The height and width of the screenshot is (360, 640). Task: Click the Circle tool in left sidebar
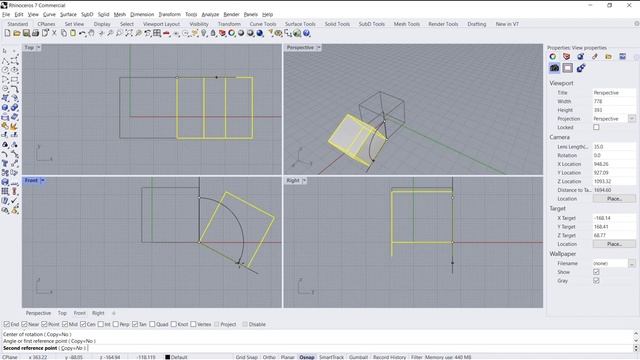coord(5,70)
